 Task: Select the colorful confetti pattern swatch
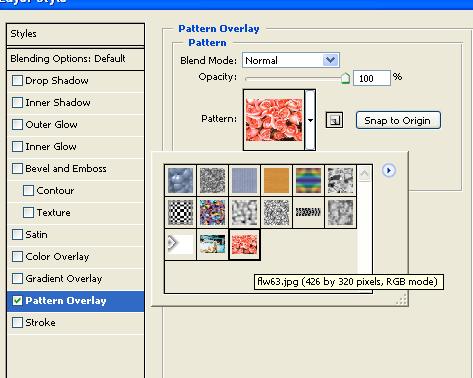[212, 212]
